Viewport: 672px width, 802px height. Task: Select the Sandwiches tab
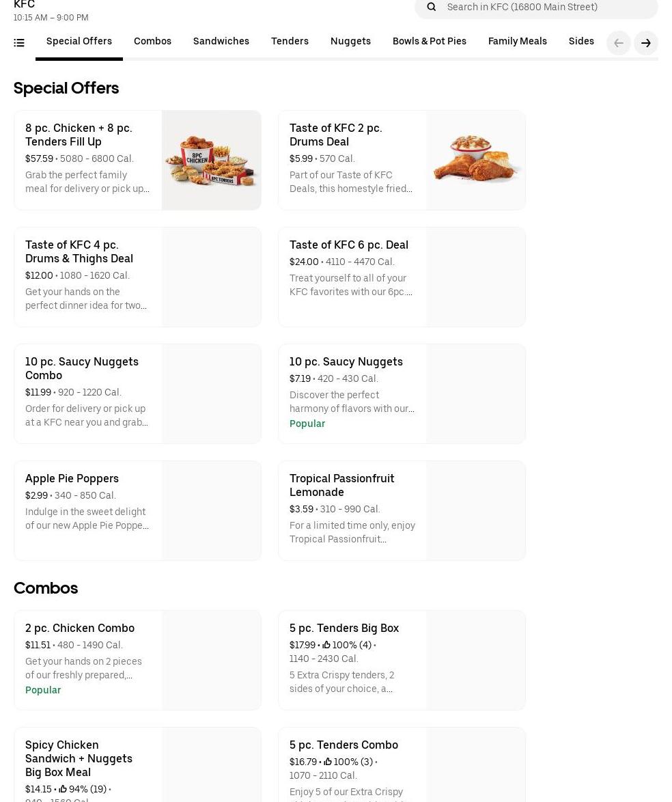[x=221, y=41]
